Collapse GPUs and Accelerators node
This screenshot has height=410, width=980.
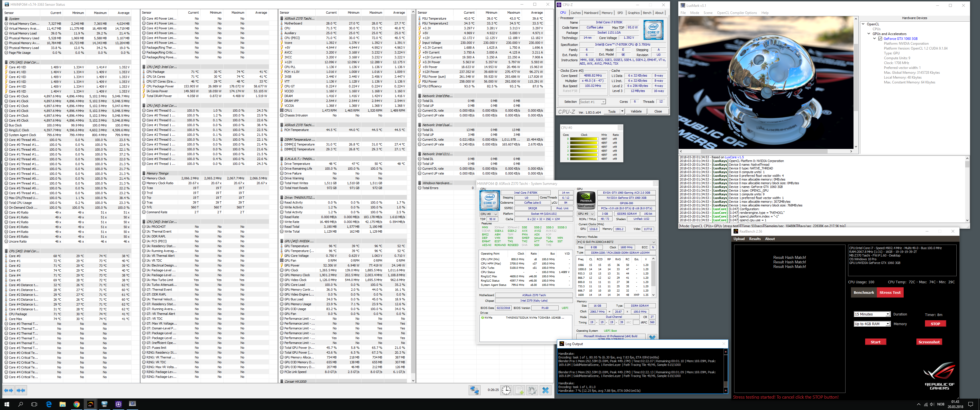click(869, 34)
